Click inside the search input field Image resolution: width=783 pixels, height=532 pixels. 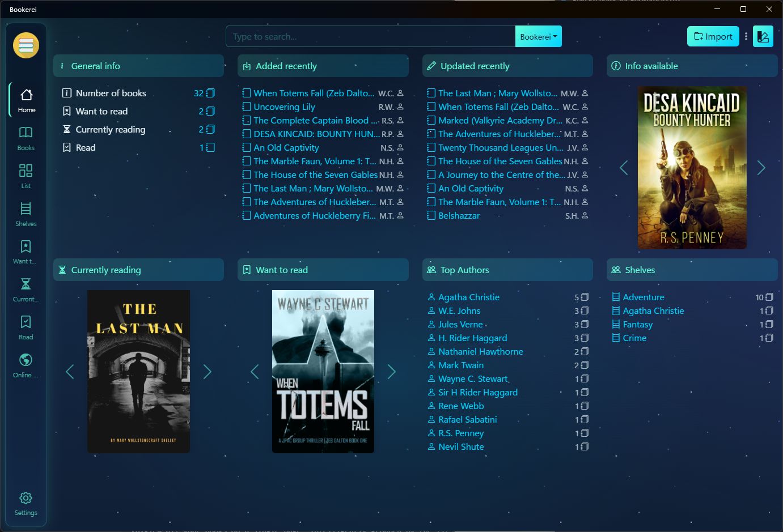369,36
